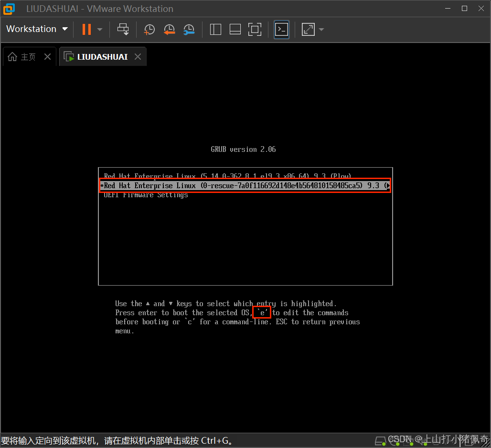491x448 pixels.
Task: Revert to previous snapshot icon
Action: coord(170,30)
